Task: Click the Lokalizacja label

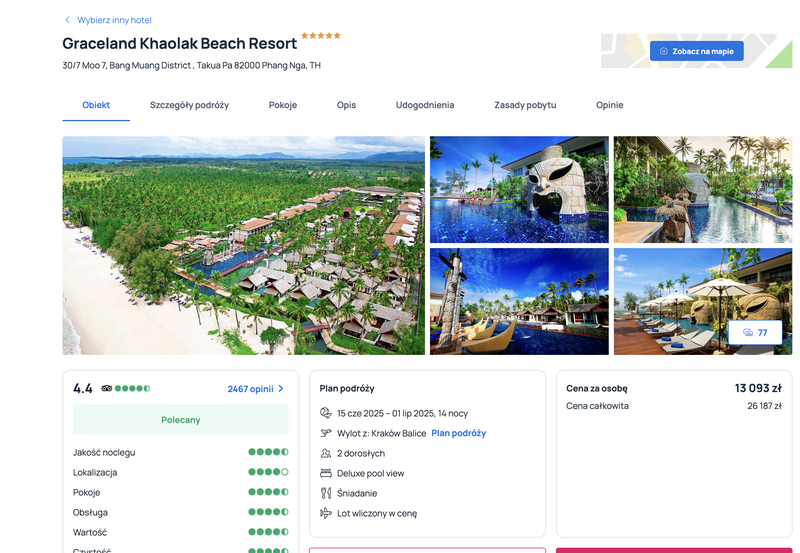Action: (95, 472)
